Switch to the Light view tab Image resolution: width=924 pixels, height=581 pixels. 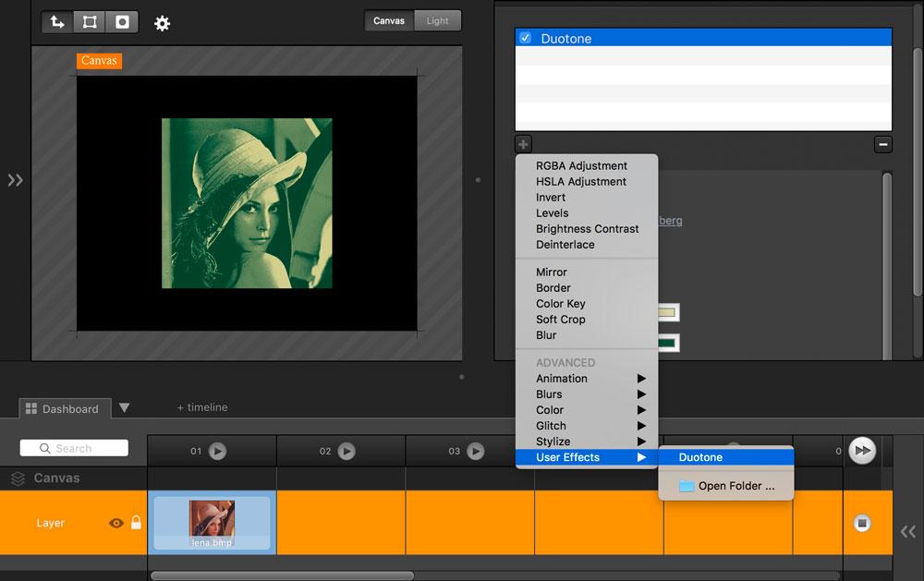(x=437, y=20)
